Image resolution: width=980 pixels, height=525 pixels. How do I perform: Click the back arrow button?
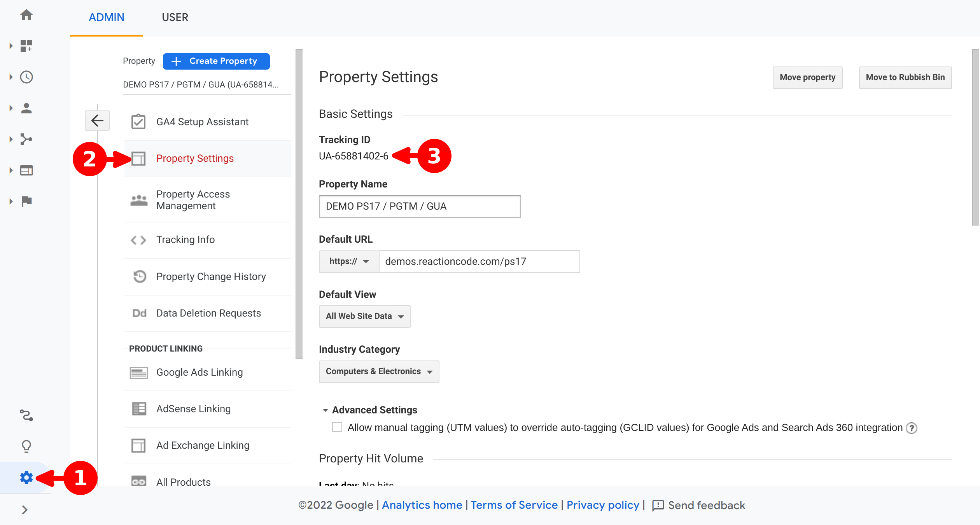point(97,120)
